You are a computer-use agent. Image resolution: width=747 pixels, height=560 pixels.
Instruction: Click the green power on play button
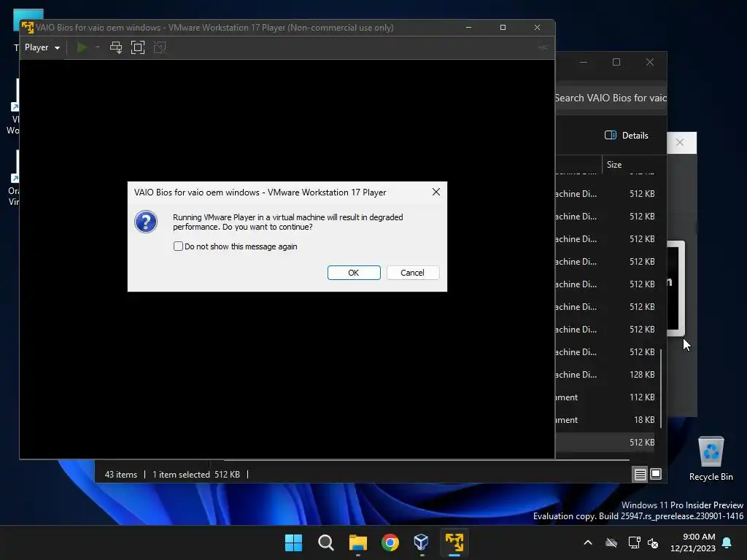82,47
